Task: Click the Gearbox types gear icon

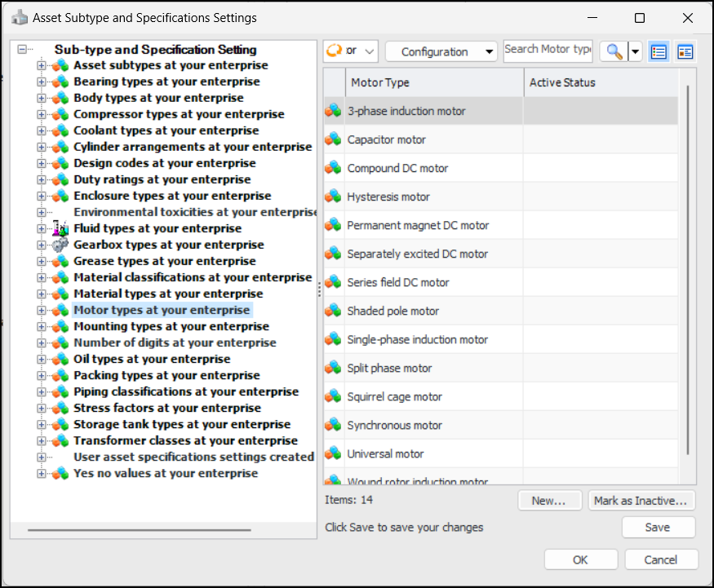Action: click(x=60, y=245)
